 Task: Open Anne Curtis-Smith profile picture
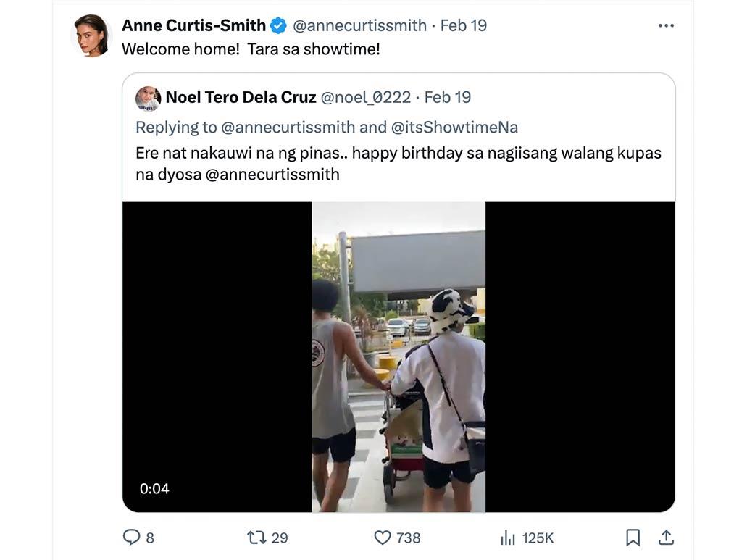click(x=92, y=35)
